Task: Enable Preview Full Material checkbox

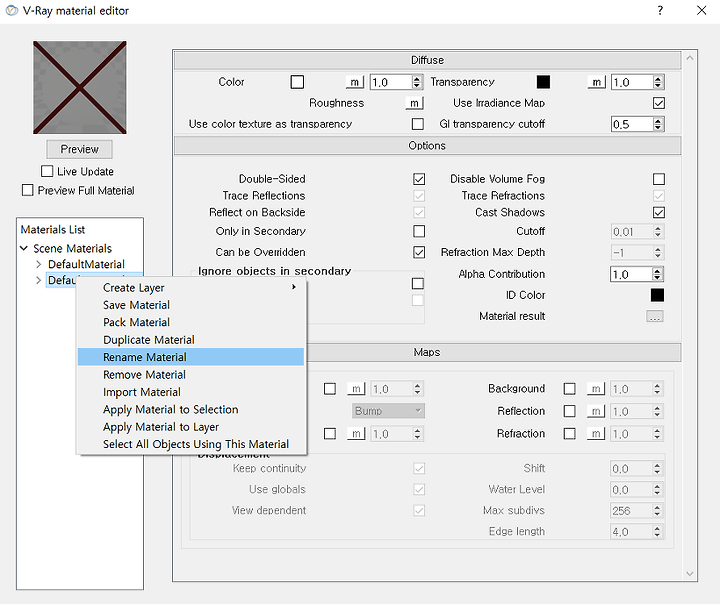Action: click(28, 190)
